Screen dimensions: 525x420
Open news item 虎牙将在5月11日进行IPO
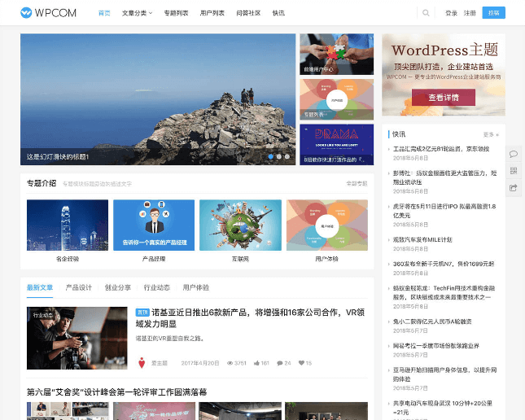444,211
